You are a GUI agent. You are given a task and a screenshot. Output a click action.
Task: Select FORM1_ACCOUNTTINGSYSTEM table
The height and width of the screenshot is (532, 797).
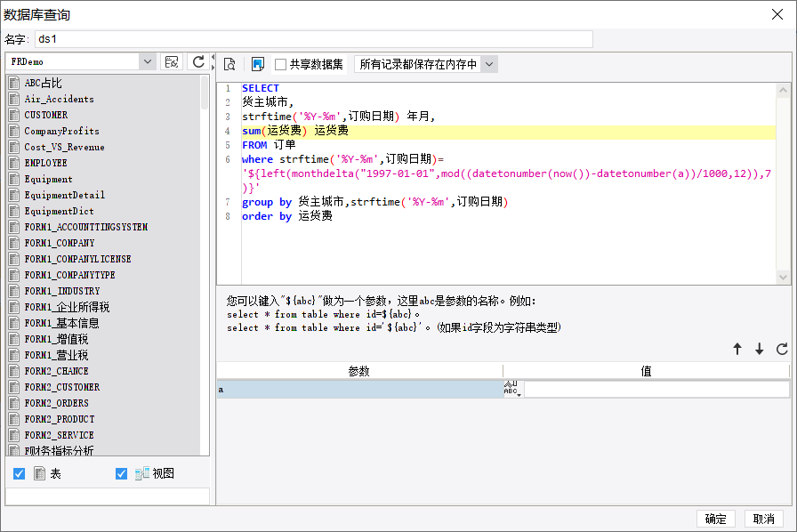click(x=86, y=227)
